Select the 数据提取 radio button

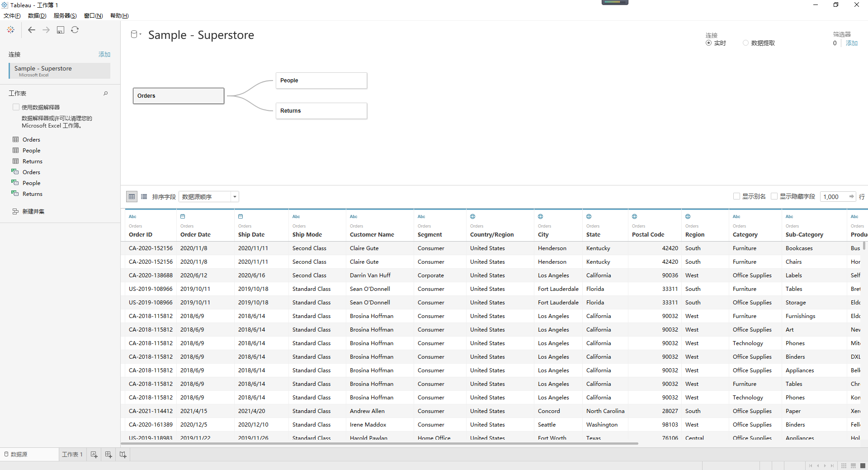[x=745, y=43]
